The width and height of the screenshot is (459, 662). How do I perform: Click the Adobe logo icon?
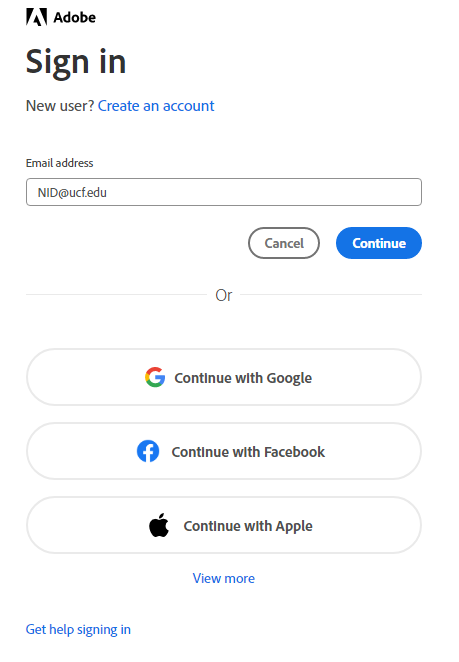(36, 17)
